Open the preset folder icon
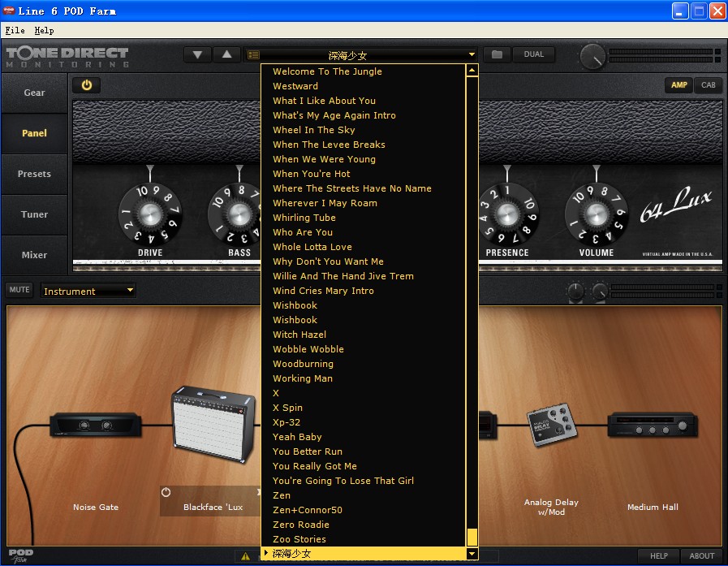Viewport: 728px width, 566px height. click(497, 54)
